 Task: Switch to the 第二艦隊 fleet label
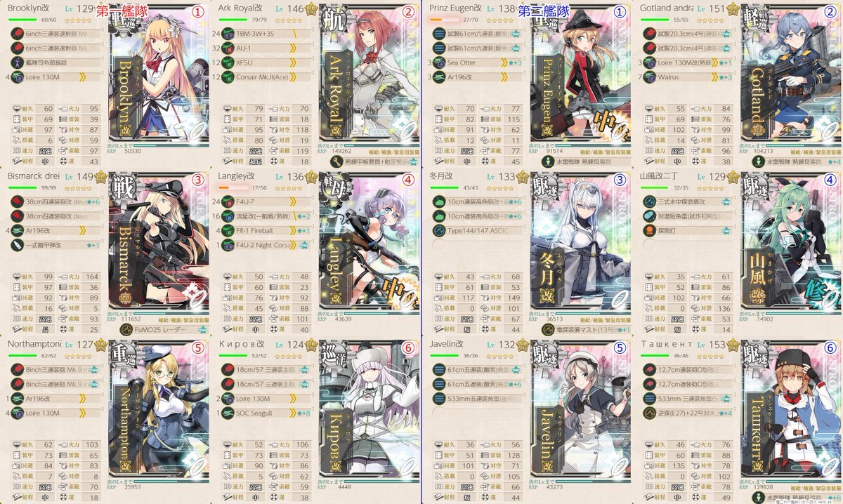[x=544, y=11]
